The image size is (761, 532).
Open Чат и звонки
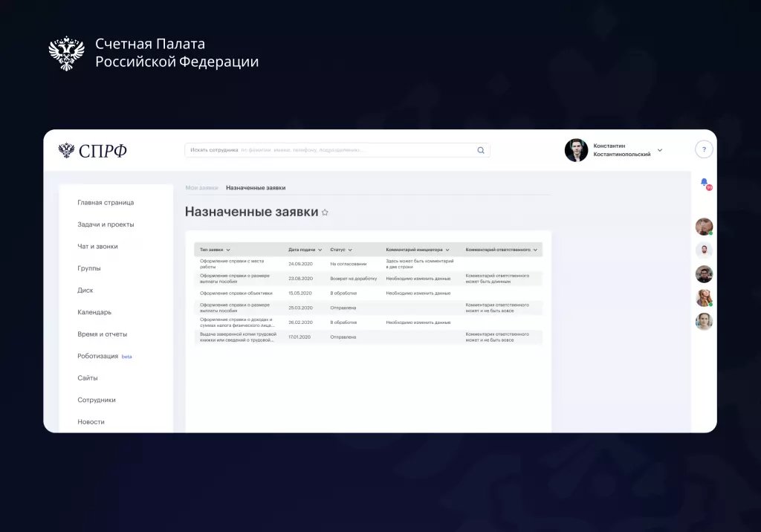coord(97,246)
